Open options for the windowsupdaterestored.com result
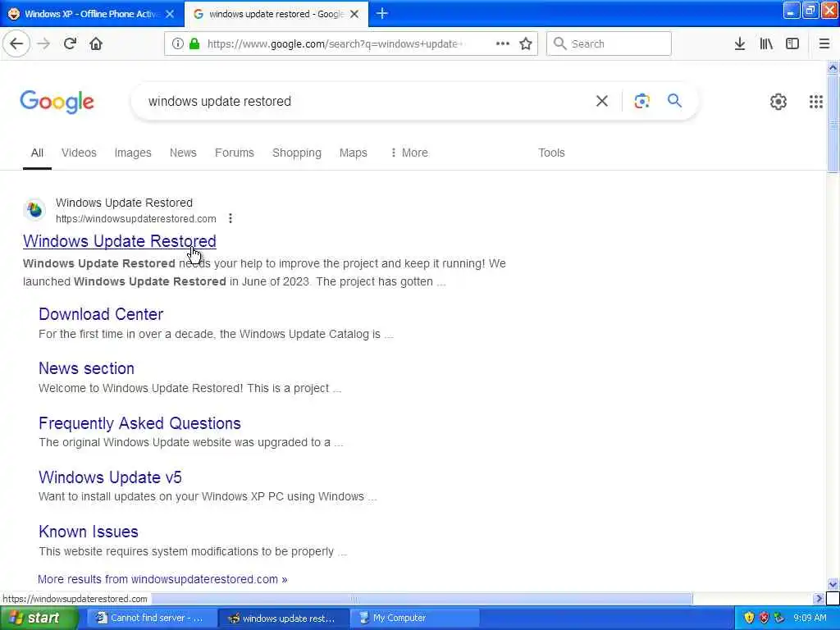The width and height of the screenshot is (840, 630). tap(231, 218)
